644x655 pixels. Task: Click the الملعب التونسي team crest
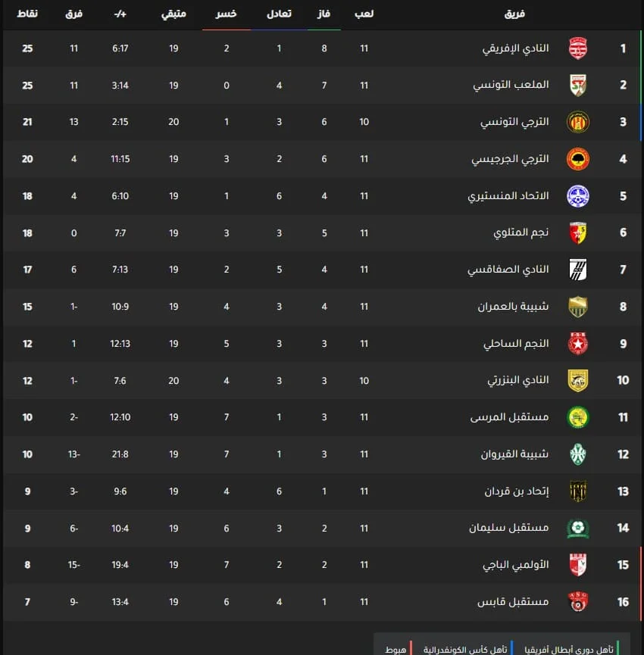pyautogui.click(x=578, y=86)
